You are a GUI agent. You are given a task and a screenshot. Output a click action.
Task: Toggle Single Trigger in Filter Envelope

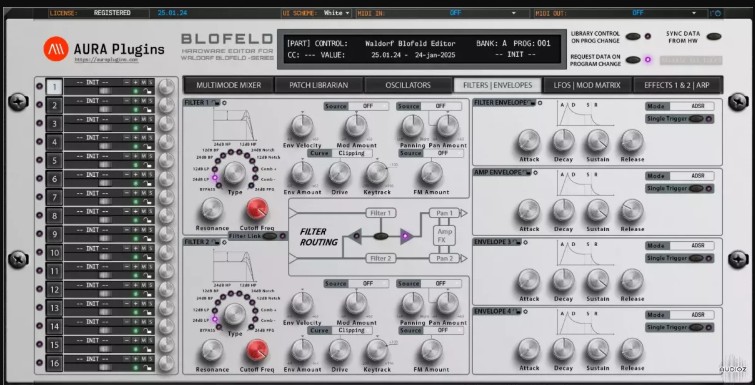696,118
